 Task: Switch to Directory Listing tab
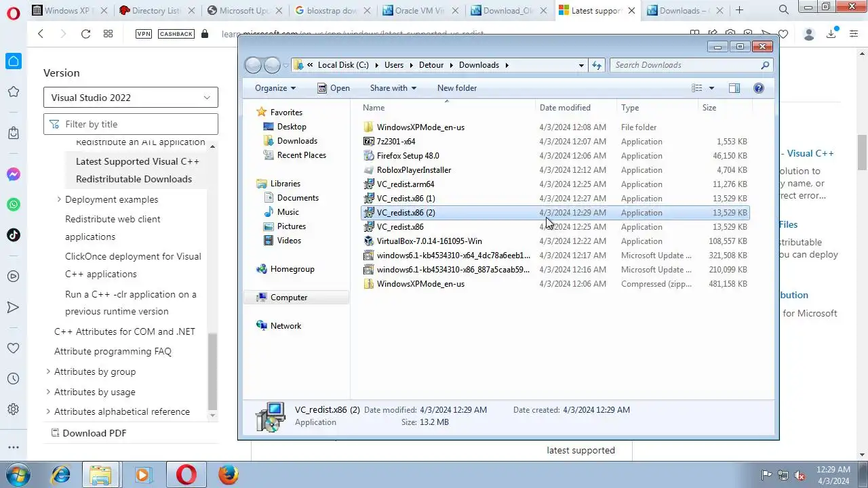pos(157,10)
